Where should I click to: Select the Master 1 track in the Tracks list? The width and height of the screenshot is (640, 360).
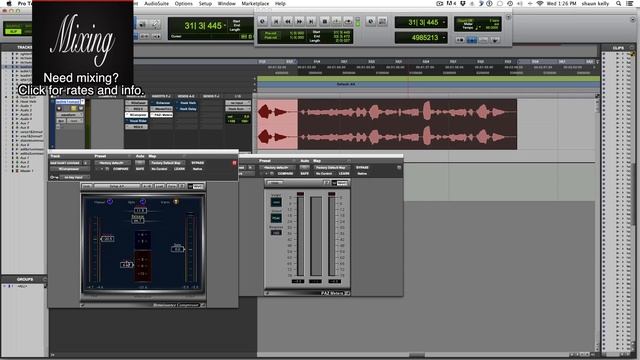(27, 171)
